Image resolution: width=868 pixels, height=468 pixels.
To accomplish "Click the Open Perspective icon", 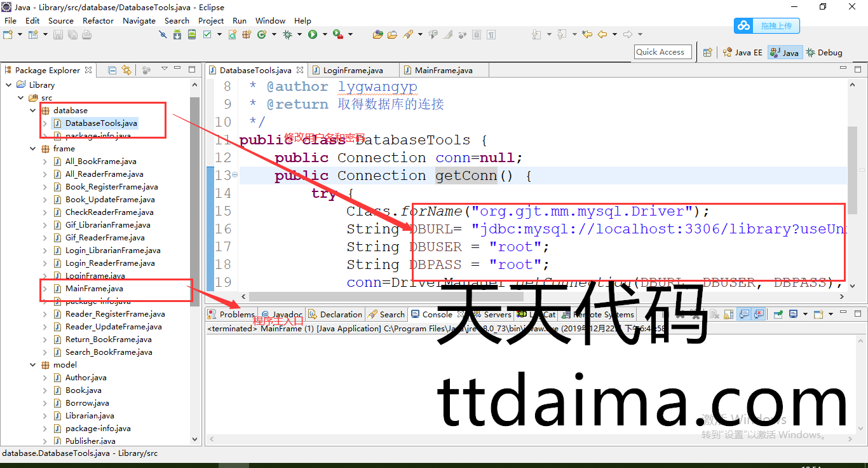I will pyautogui.click(x=707, y=53).
